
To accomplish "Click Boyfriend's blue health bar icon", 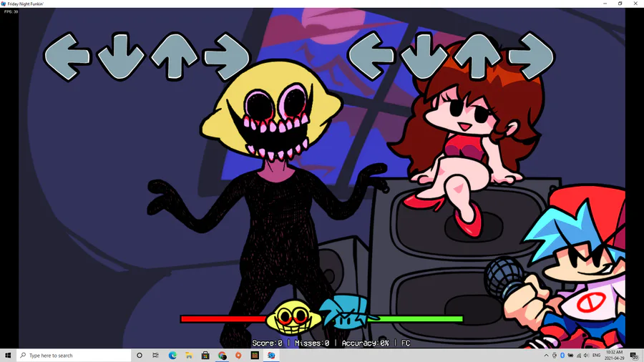I will (347, 312).
